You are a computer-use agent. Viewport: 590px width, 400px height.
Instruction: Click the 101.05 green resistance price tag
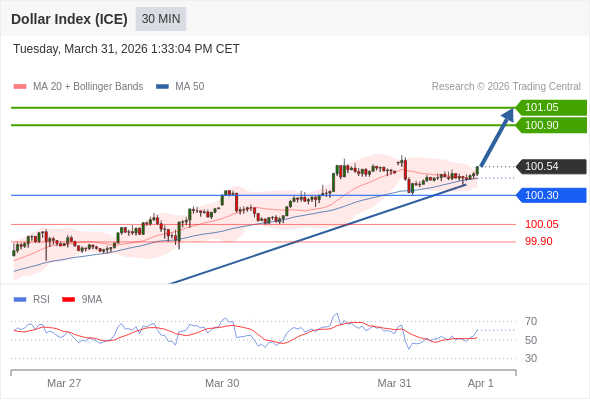[551, 107]
